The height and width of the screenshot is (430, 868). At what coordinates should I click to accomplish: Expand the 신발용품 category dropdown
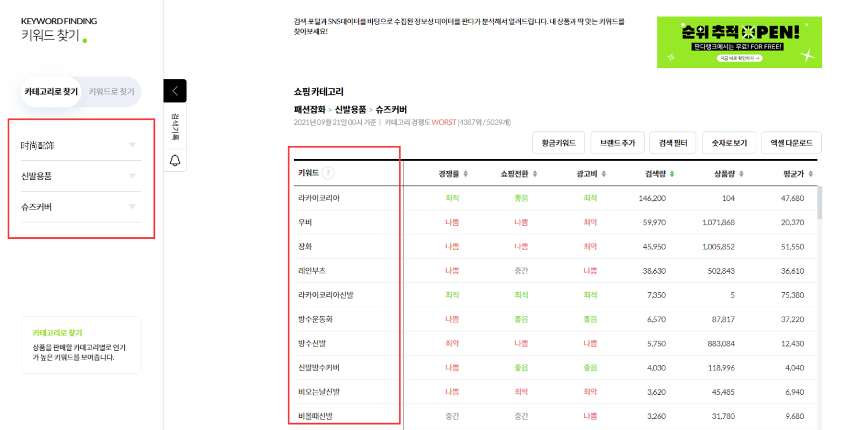(x=133, y=176)
